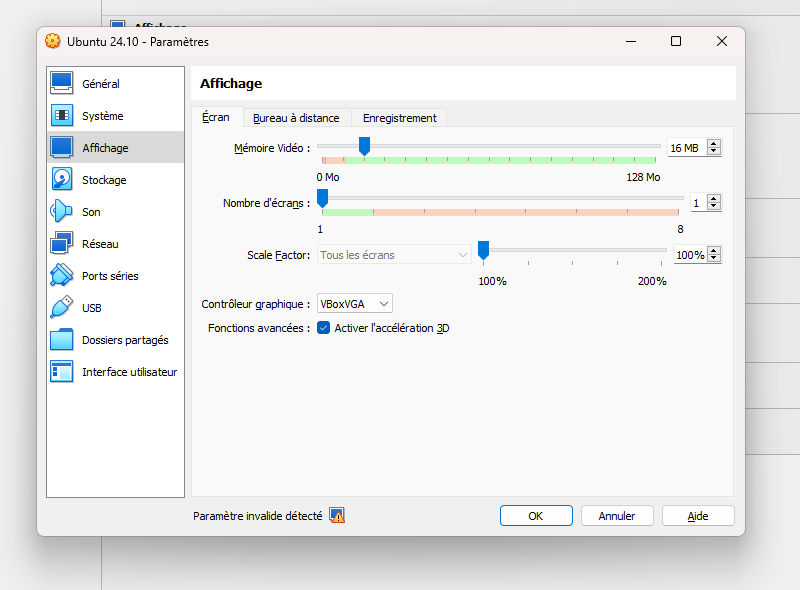Open the Contrôleur graphique VBoxVGA dropdown
Image resolution: width=800 pixels, height=590 pixels.
(x=355, y=304)
